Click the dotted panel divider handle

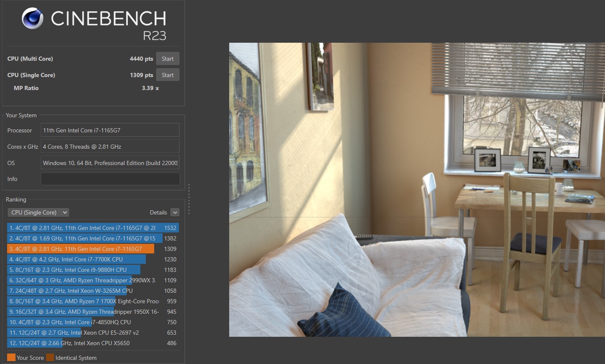[189, 199]
